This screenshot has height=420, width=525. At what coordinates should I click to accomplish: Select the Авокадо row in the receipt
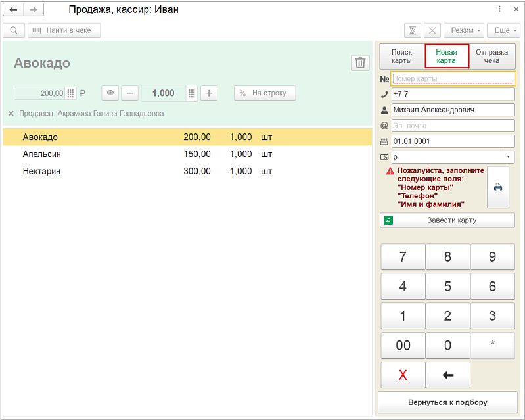[187, 137]
